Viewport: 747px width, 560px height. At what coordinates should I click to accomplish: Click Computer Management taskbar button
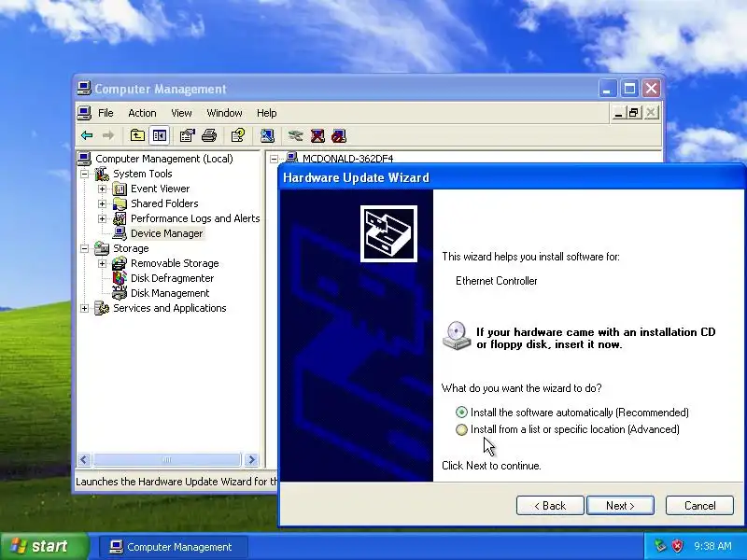point(174,547)
